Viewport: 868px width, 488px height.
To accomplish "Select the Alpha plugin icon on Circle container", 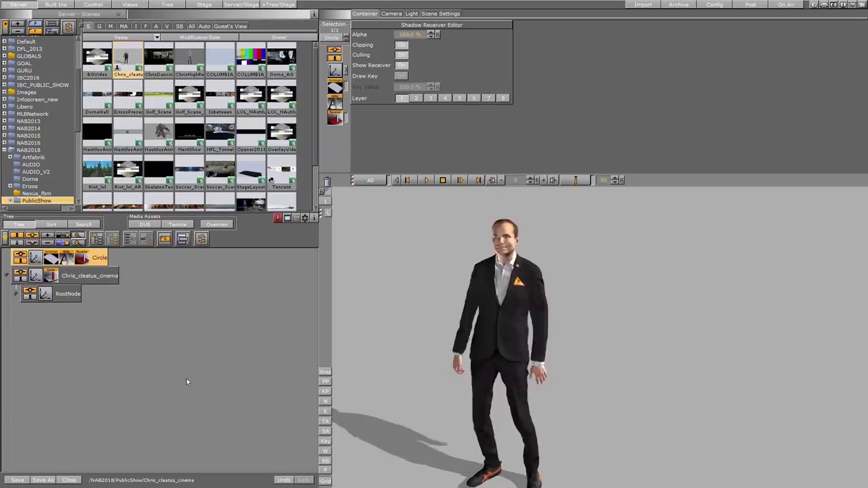I will click(x=66, y=258).
